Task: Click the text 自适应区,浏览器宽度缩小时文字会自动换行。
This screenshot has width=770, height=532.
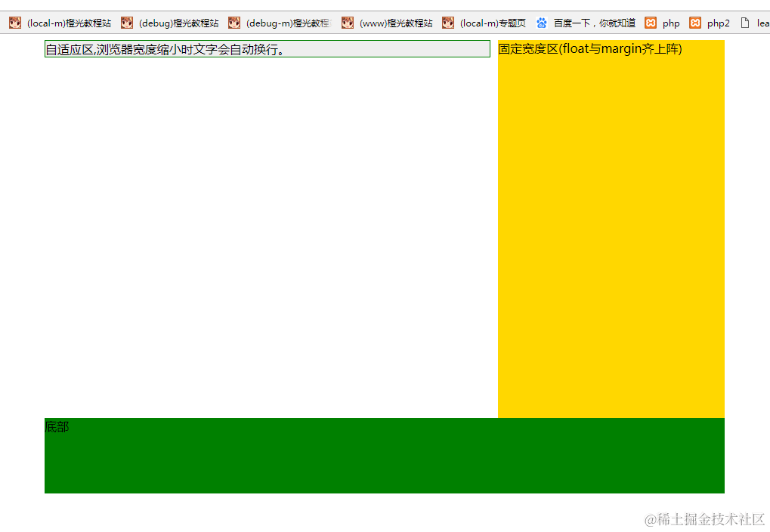Action: [x=165, y=50]
